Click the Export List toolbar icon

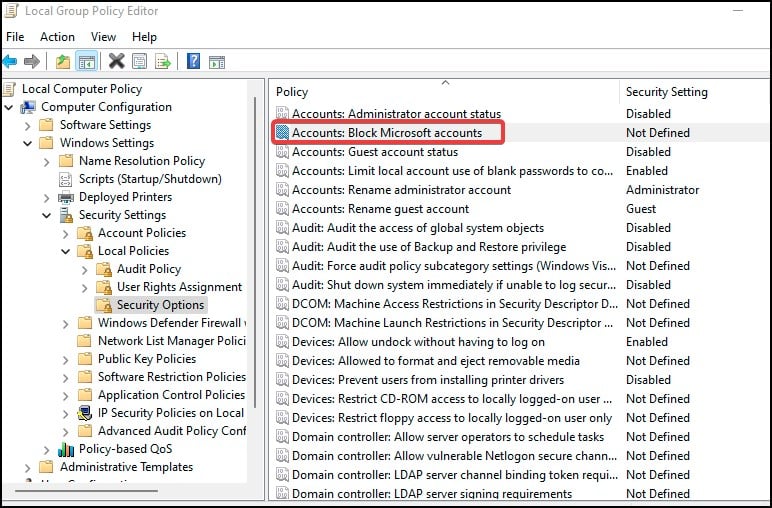tap(163, 62)
